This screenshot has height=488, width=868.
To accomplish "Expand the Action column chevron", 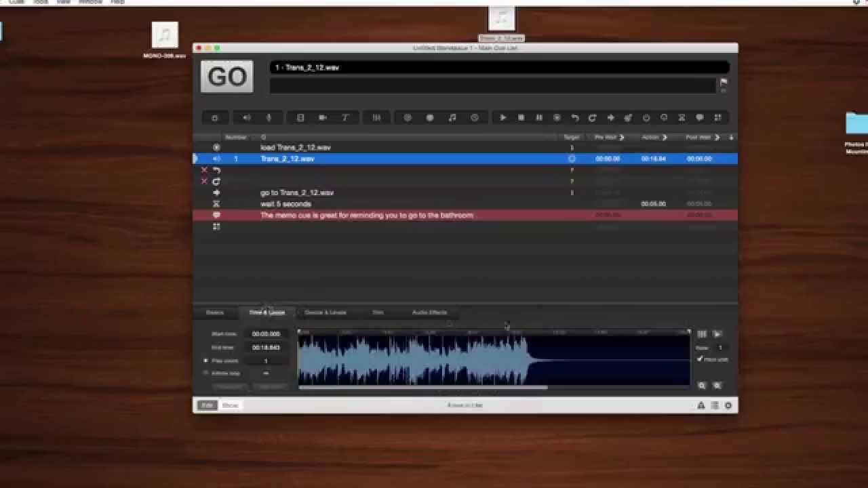I will pyautogui.click(x=665, y=138).
